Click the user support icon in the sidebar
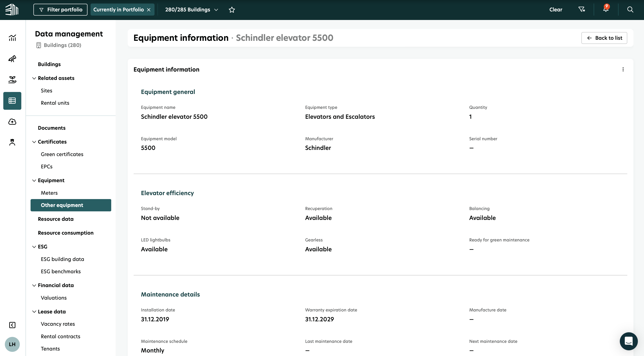Viewport: 644px width, 356px height. tap(12, 142)
